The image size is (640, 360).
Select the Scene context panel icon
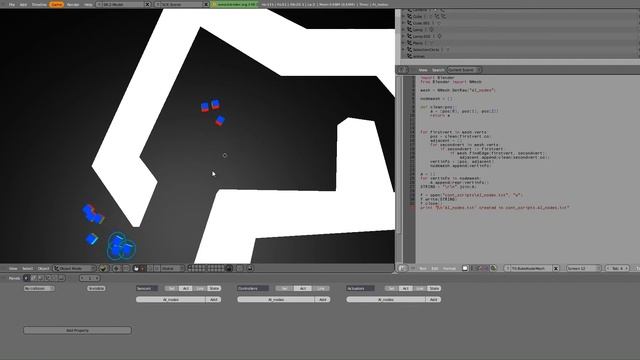(61, 278)
